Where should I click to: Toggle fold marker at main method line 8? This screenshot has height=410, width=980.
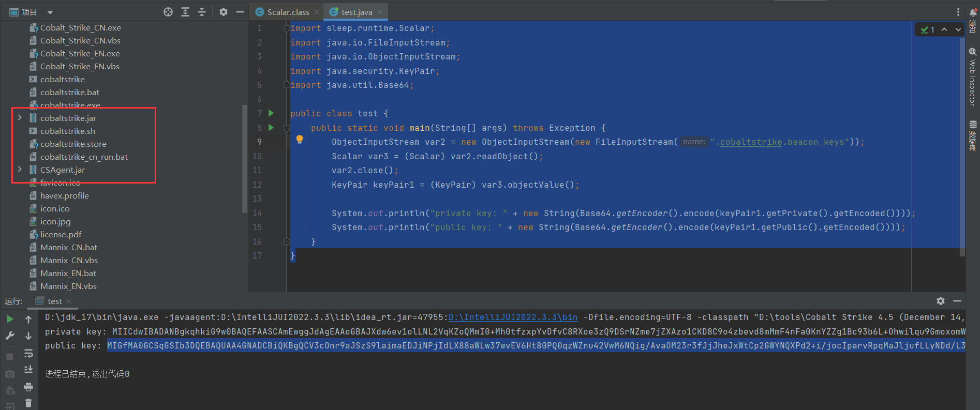click(x=286, y=128)
